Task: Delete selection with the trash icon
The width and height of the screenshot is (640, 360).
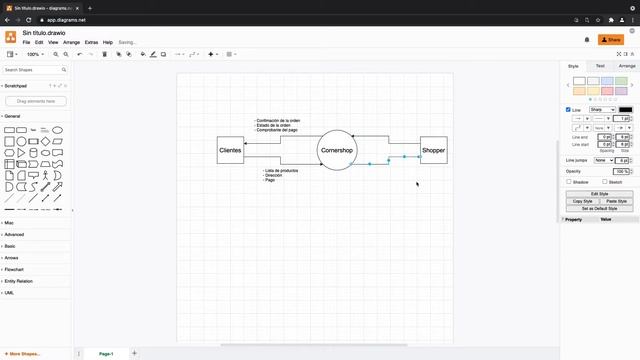Action: pyautogui.click(x=104, y=54)
